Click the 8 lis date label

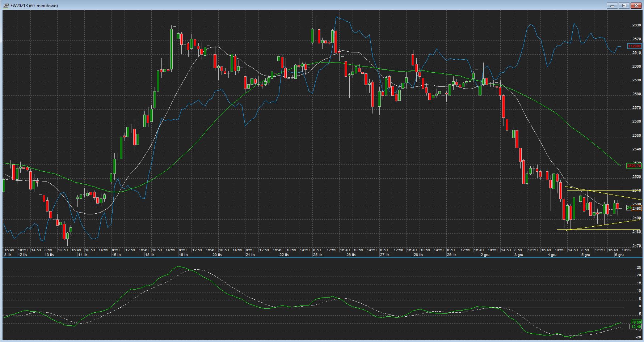coord(8,255)
